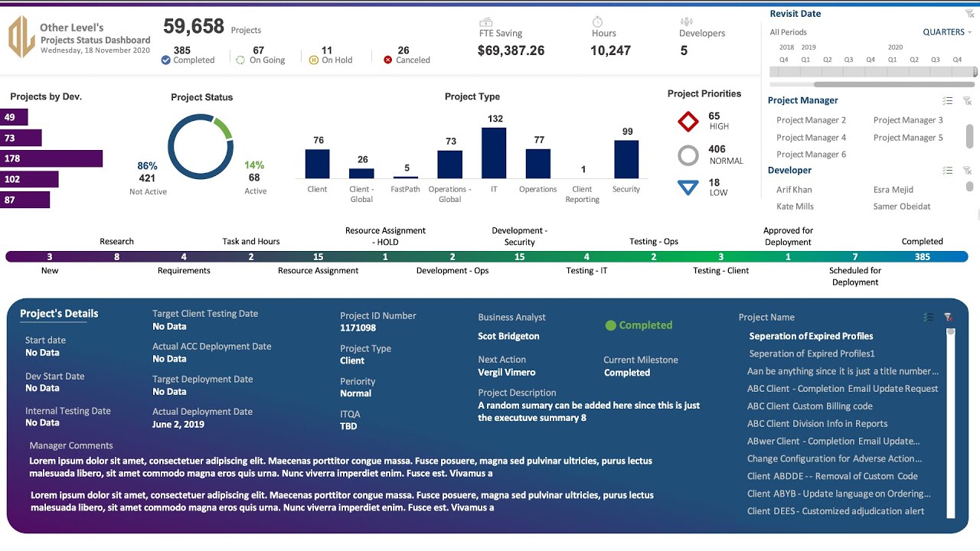Click the yellow On Hold pause icon

313,60
